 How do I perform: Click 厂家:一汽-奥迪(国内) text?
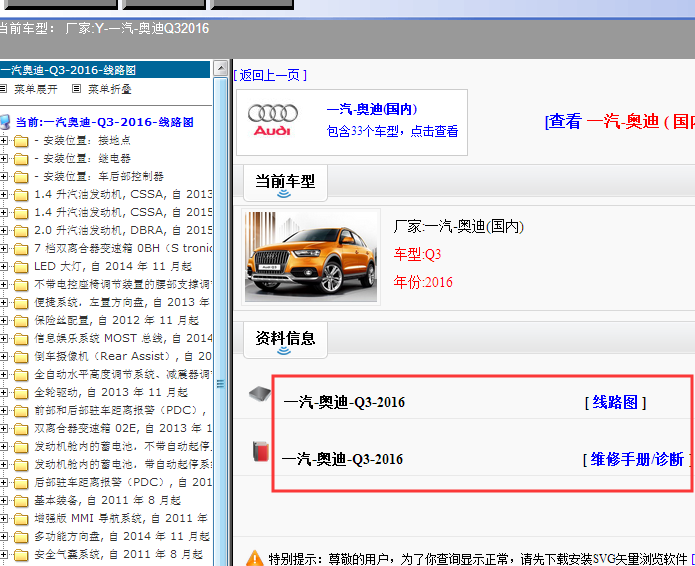tap(459, 226)
